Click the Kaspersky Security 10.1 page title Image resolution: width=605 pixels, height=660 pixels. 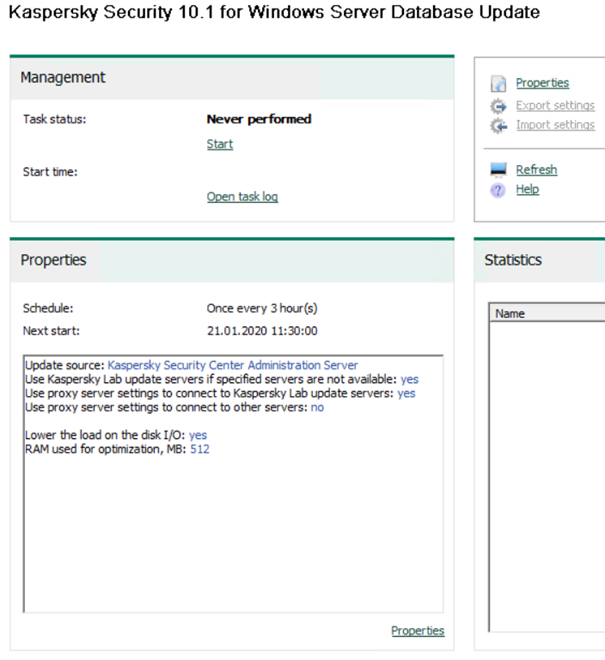[x=274, y=12]
